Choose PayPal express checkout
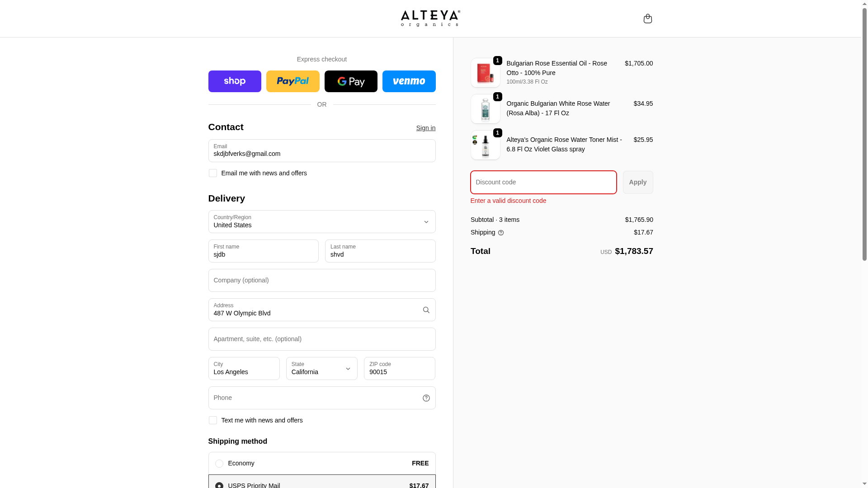 tap(292, 81)
